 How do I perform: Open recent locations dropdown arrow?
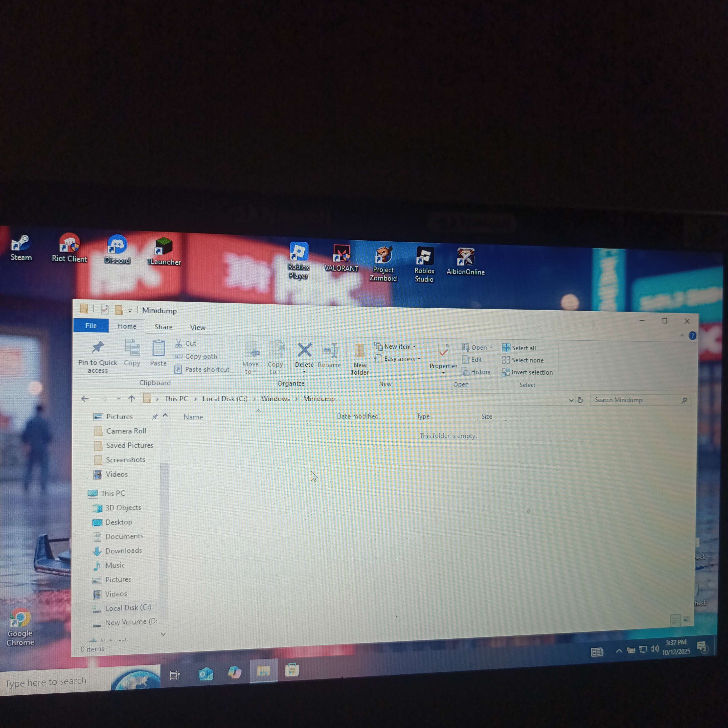118,399
